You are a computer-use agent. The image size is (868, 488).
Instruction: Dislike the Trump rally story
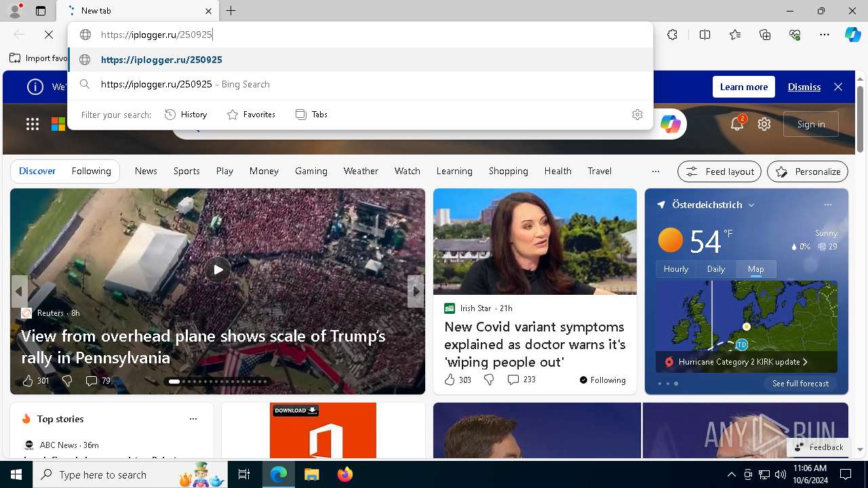pyautogui.click(x=67, y=381)
